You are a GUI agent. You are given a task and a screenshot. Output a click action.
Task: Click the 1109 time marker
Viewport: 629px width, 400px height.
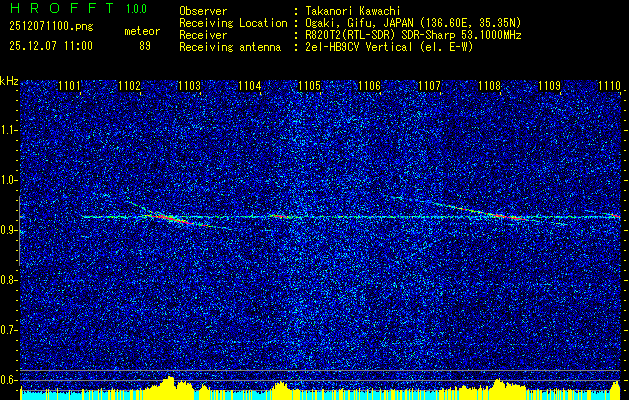tap(550, 85)
